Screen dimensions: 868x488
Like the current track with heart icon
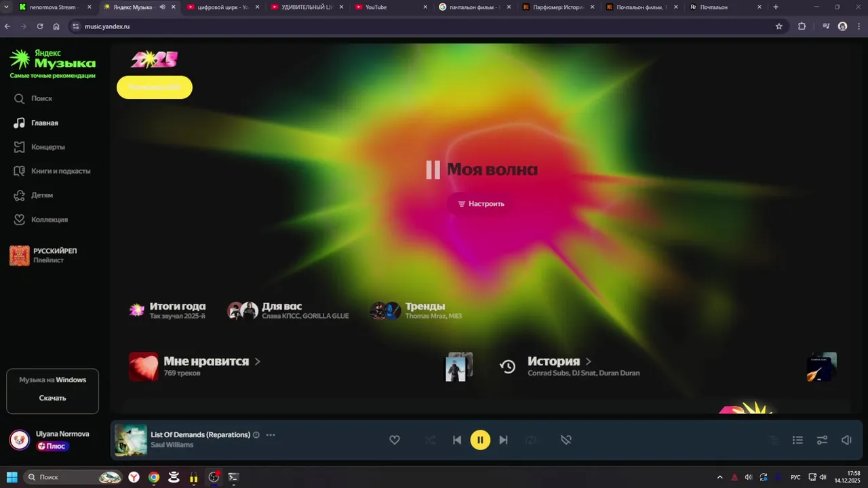pyautogui.click(x=395, y=440)
